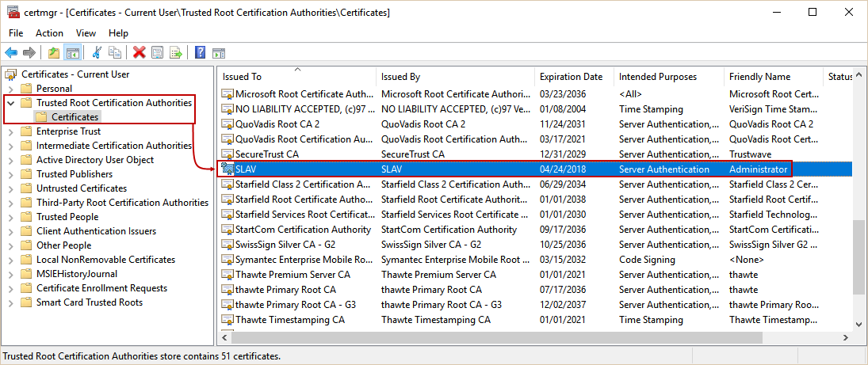The width and height of the screenshot is (868, 365).
Task: Expand the Intermediate Certification Authorities folder
Action: point(11,146)
